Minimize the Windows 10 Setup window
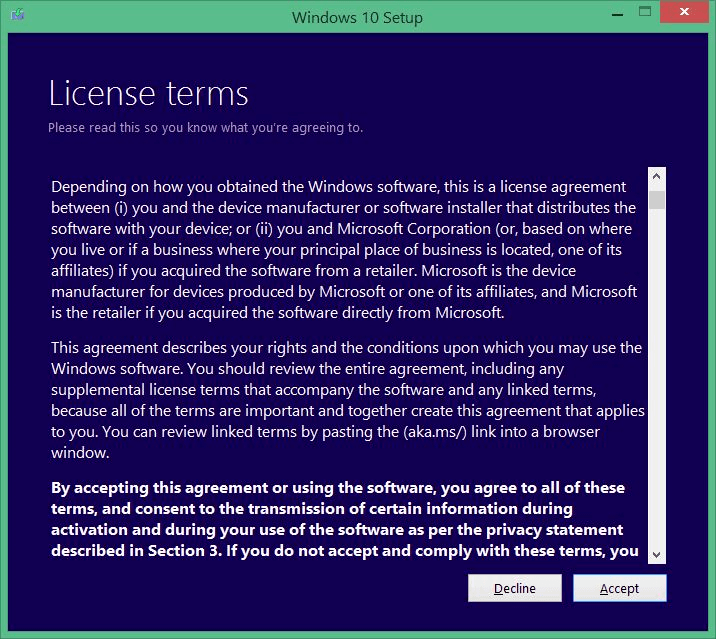The image size is (716, 639). click(x=617, y=14)
